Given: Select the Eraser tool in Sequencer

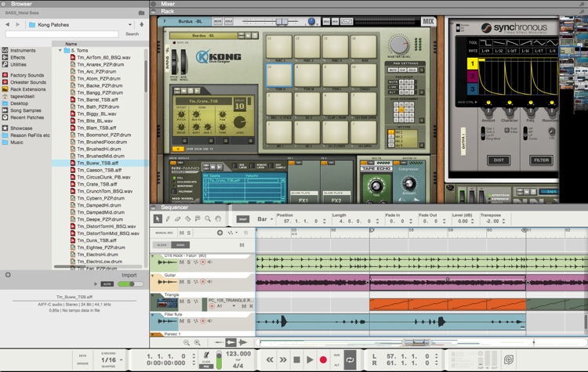Looking at the screenshot, I should [x=176, y=219].
